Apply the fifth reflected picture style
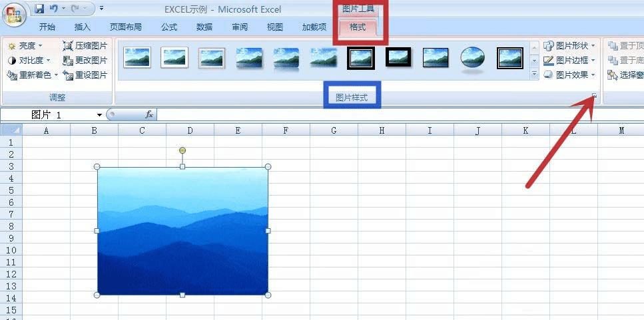 pos(286,59)
